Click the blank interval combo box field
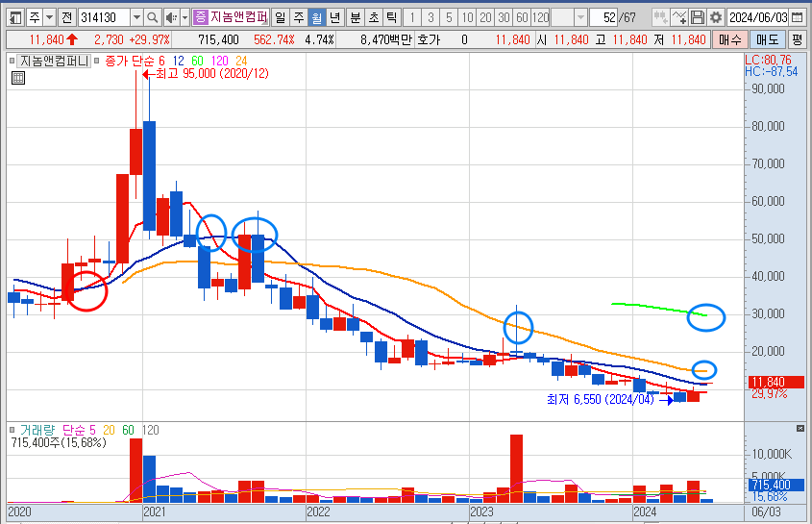The width and height of the screenshot is (812, 524). (563, 17)
